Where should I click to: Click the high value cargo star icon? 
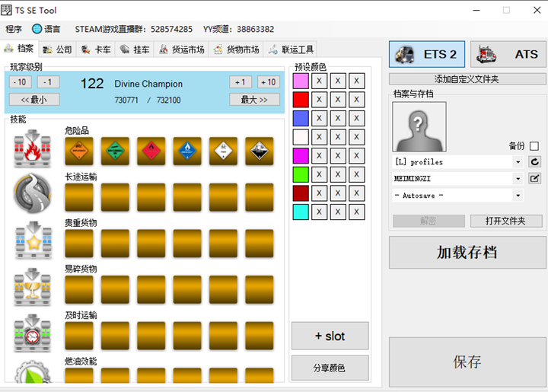coord(33,240)
